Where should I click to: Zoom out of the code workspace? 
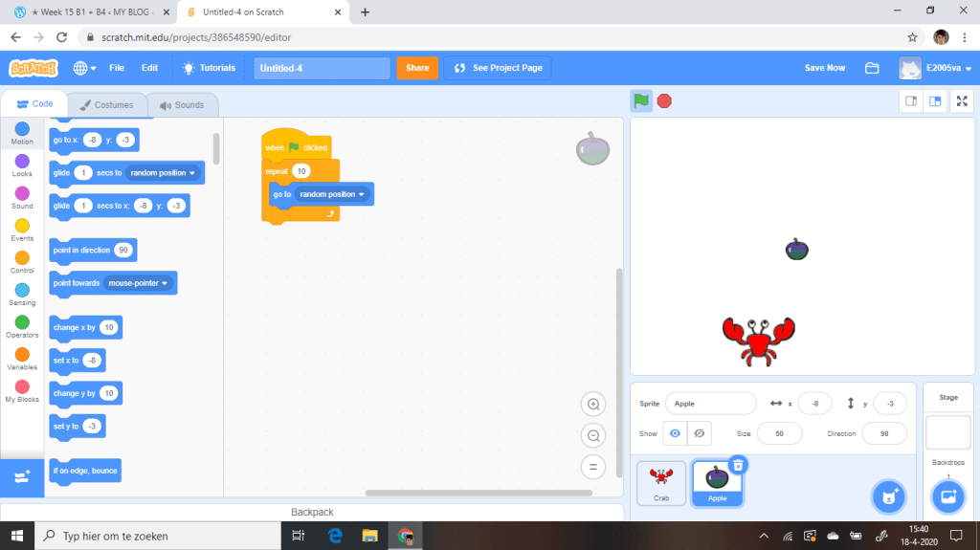[x=593, y=436]
